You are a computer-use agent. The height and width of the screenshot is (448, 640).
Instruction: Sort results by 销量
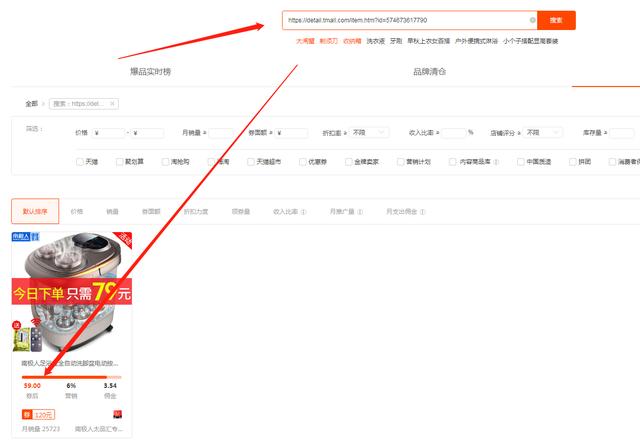(x=112, y=212)
